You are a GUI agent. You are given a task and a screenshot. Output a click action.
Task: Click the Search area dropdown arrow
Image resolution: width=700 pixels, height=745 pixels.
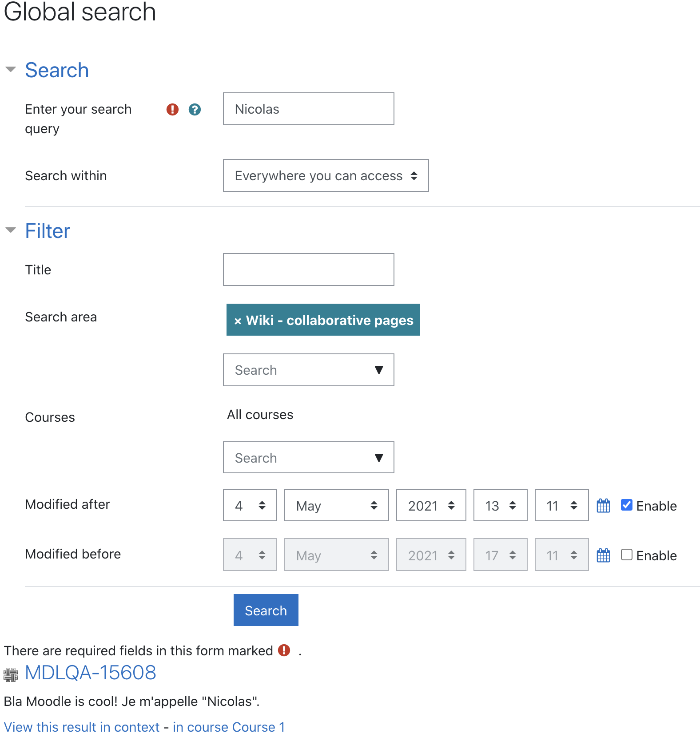pos(378,370)
